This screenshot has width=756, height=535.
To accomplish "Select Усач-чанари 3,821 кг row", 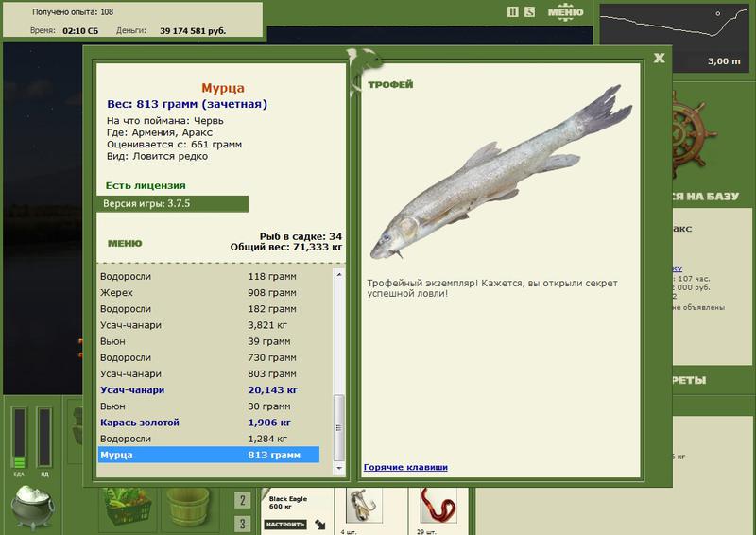I will click(x=208, y=325).
